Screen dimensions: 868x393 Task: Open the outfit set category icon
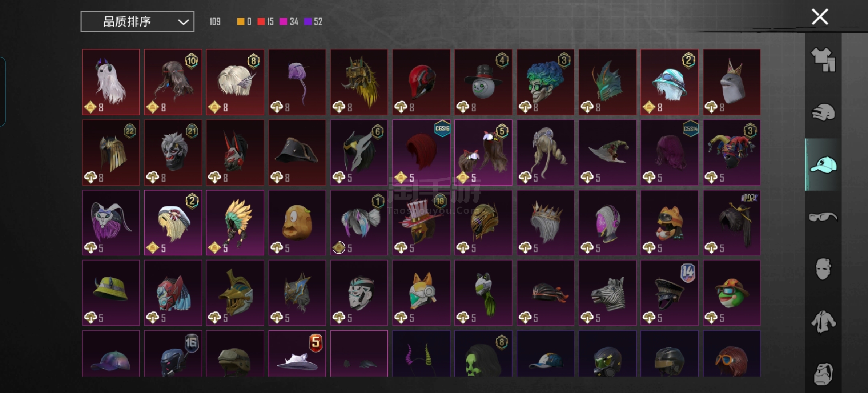point(823,60)
